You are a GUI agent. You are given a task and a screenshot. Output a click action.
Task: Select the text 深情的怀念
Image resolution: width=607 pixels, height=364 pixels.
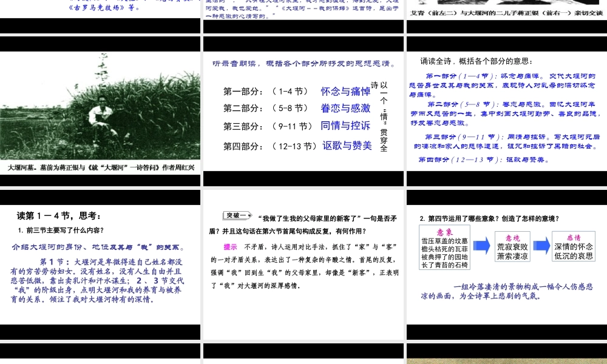[x=574, y=246]
